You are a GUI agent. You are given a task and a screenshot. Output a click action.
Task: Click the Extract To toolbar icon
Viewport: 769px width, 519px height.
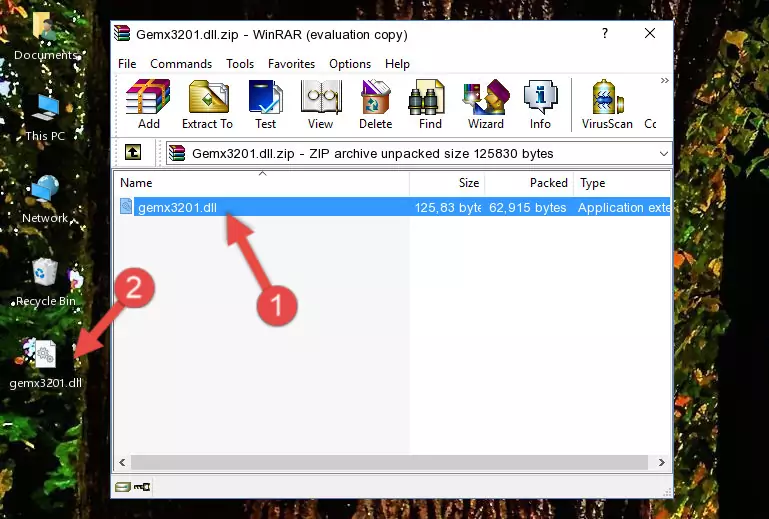[x=207, y=104]
